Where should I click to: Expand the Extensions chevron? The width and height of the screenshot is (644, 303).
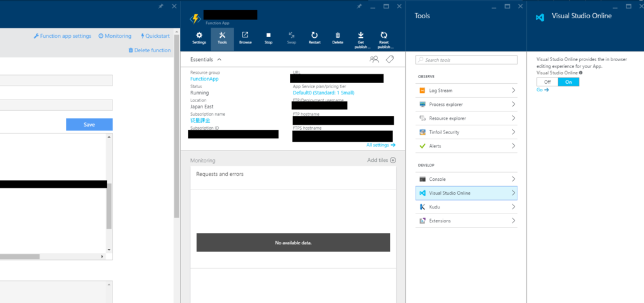pos(513,220)
